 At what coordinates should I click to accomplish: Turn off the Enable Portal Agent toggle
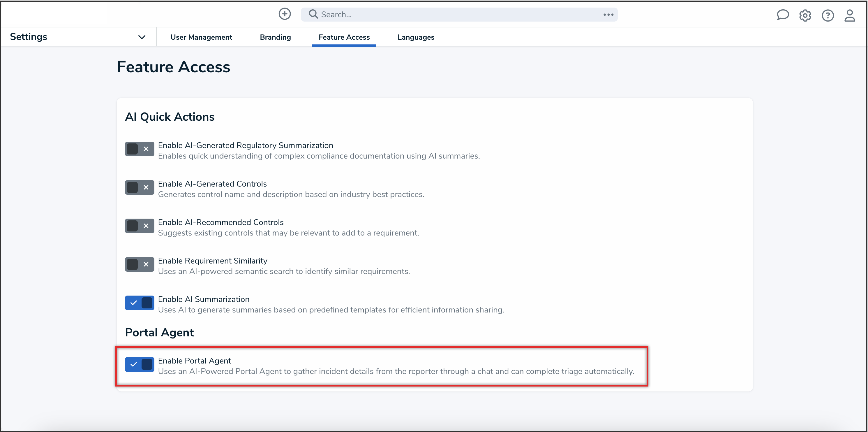coord(139,364)
